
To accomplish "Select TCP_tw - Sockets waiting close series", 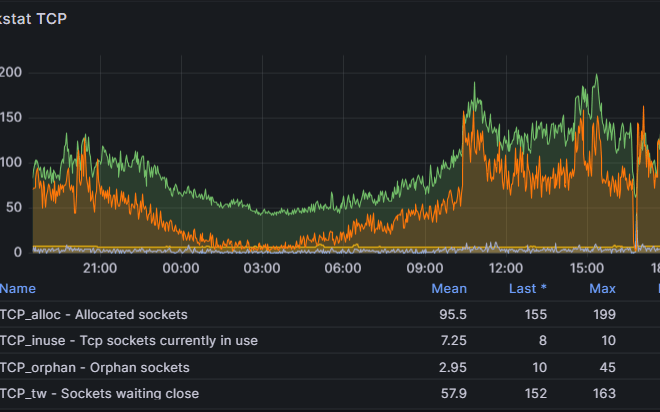I will click(x=99, y=394).
